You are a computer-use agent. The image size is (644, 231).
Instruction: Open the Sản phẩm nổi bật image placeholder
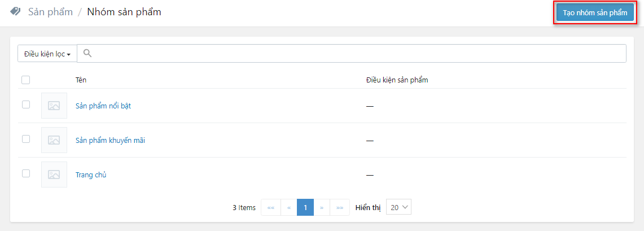click(x=54, y=106)
